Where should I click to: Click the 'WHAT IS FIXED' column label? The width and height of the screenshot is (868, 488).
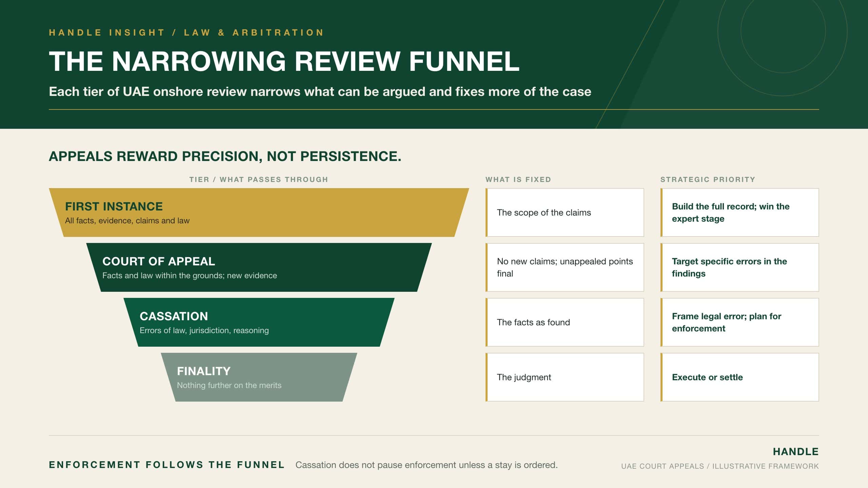(x=518, y=180)
